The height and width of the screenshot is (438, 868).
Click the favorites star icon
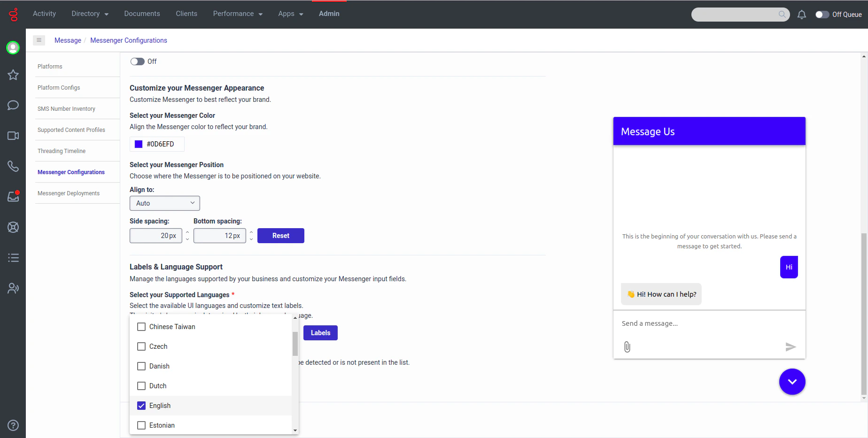[x=13, y=75]
